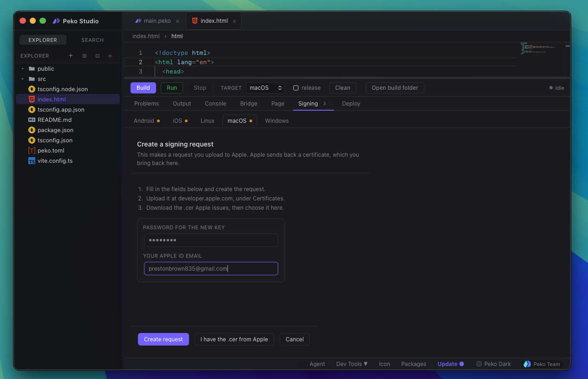Click the collapse-all icon in Explorer header
Screen dimensions: 588x379
(x=98, y=56)
